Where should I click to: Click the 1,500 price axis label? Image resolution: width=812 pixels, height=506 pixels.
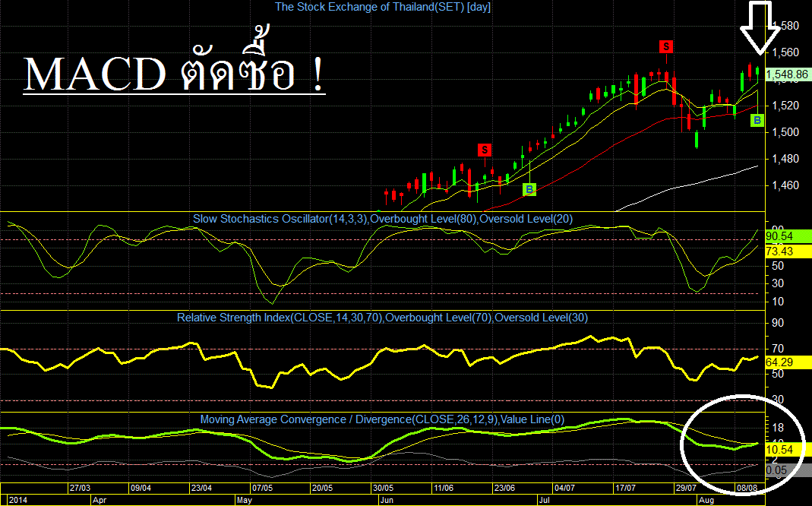[x=785, y=132]
